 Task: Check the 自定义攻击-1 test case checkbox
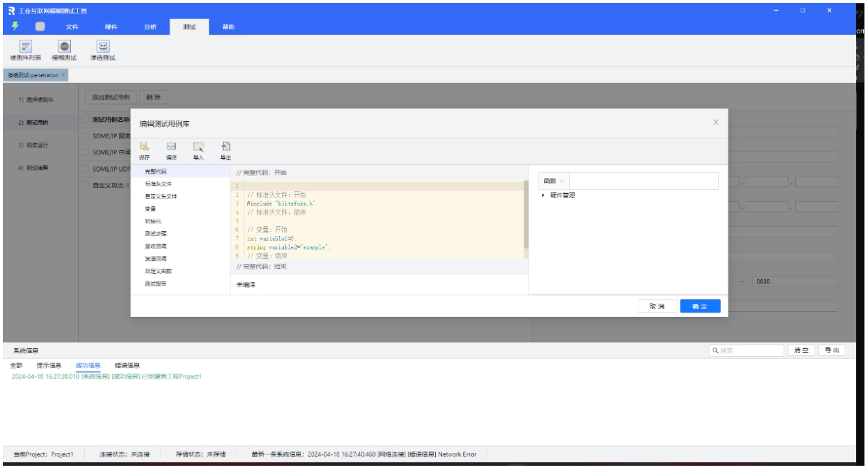coord(86,185)
